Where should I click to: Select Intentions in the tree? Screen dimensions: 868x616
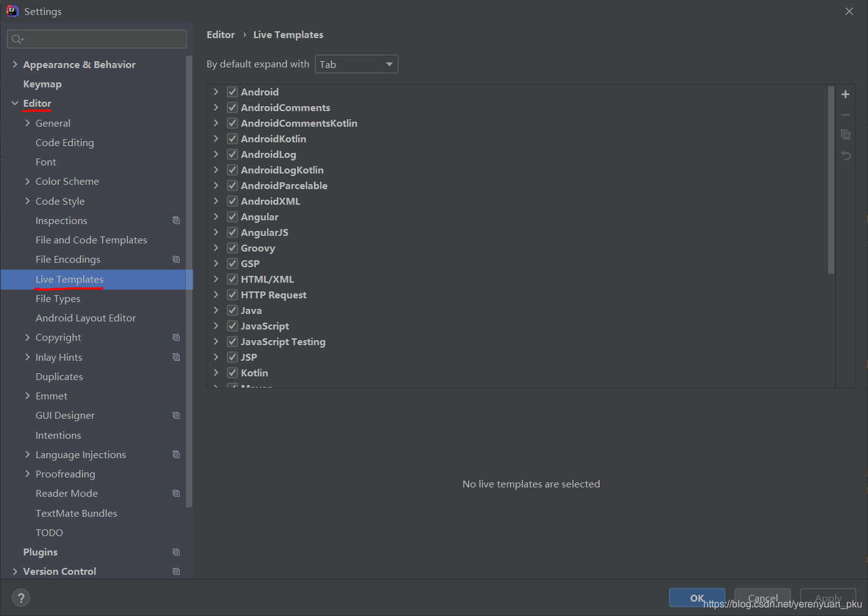coord(58,435)
